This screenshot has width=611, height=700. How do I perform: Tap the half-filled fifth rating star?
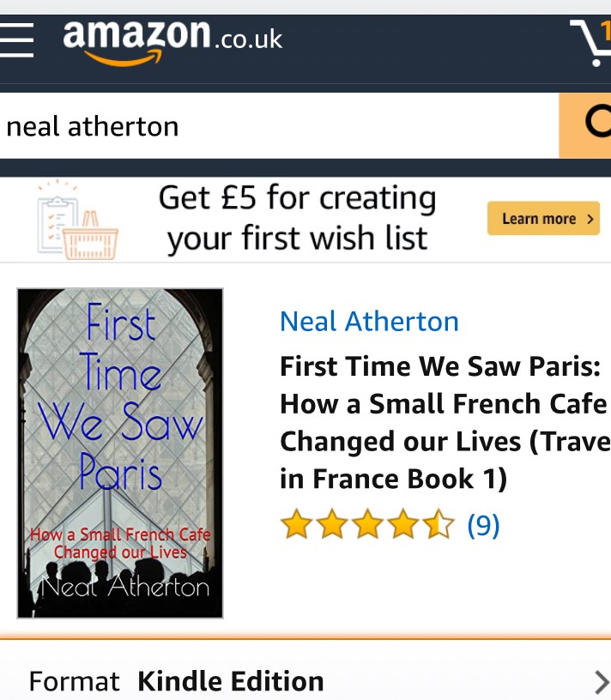coord(439,523)
